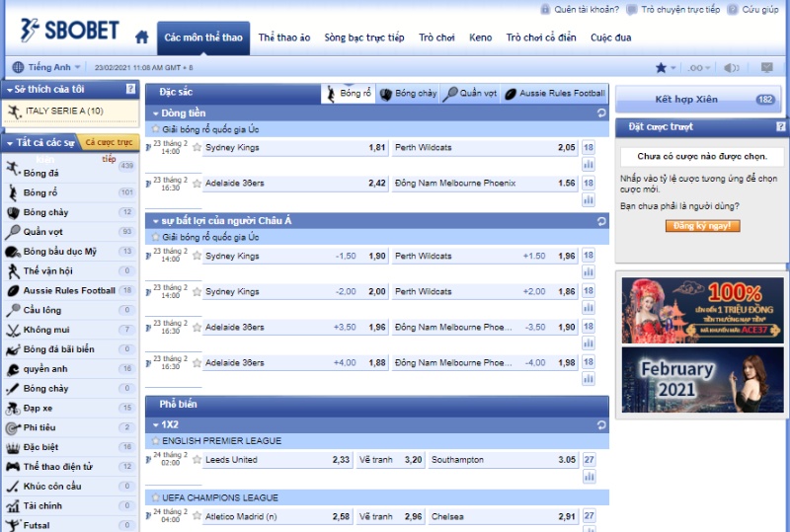Star the ENGLISH PREMIER LEAGUE league
The width and height of the screenshot is (790, 532).
click(156, 441)
